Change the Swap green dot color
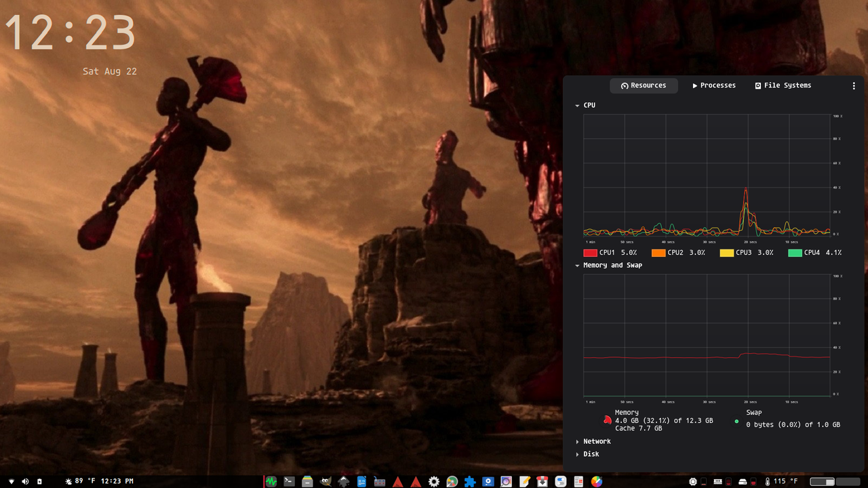 coord(736,421)
